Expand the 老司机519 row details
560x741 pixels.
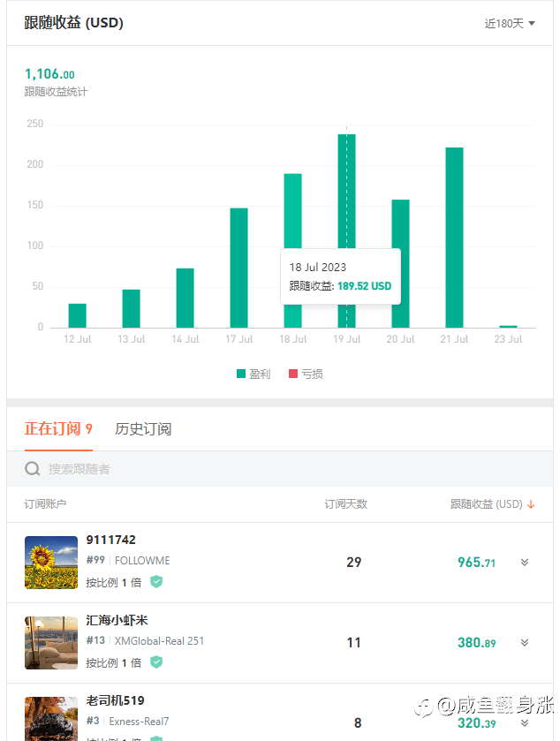click(525, 722)
